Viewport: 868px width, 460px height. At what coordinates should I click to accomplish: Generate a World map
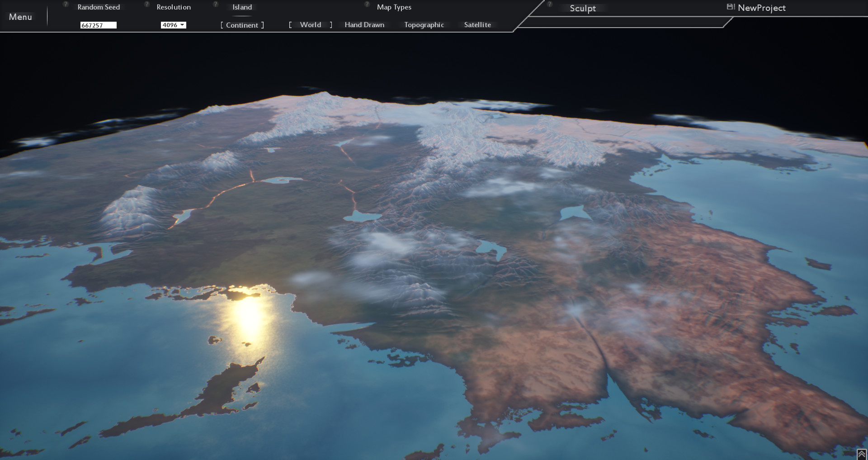pos(310,25)
